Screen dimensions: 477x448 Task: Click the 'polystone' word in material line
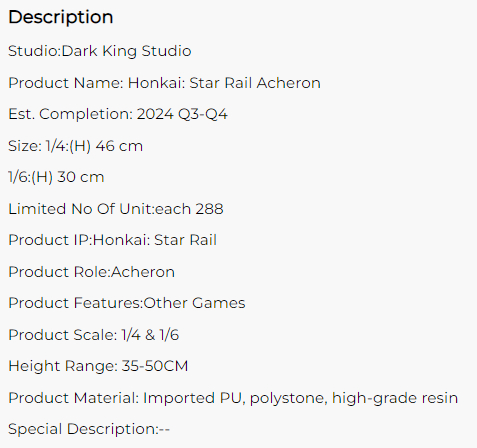click(x=289, y=399)
